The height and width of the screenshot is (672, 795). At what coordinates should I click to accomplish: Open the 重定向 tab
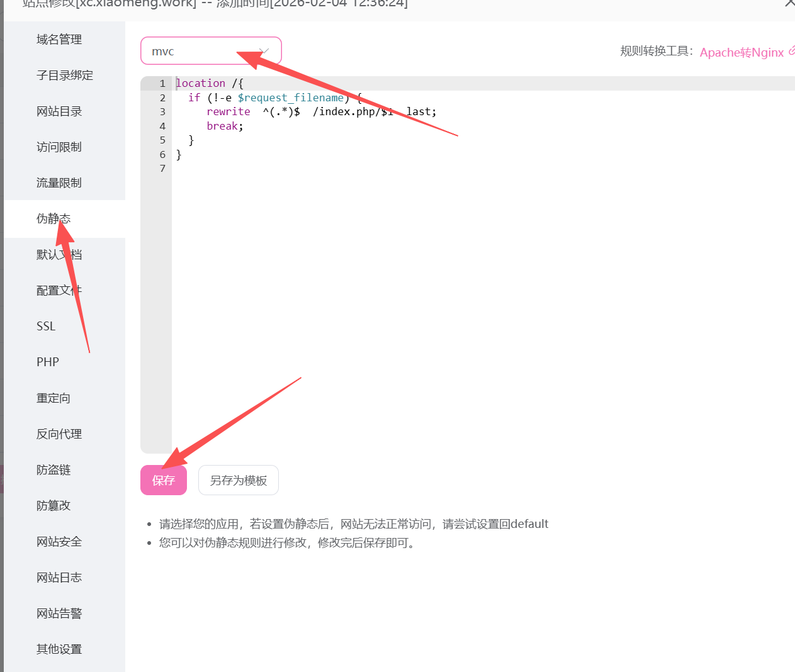click(54, 398)
